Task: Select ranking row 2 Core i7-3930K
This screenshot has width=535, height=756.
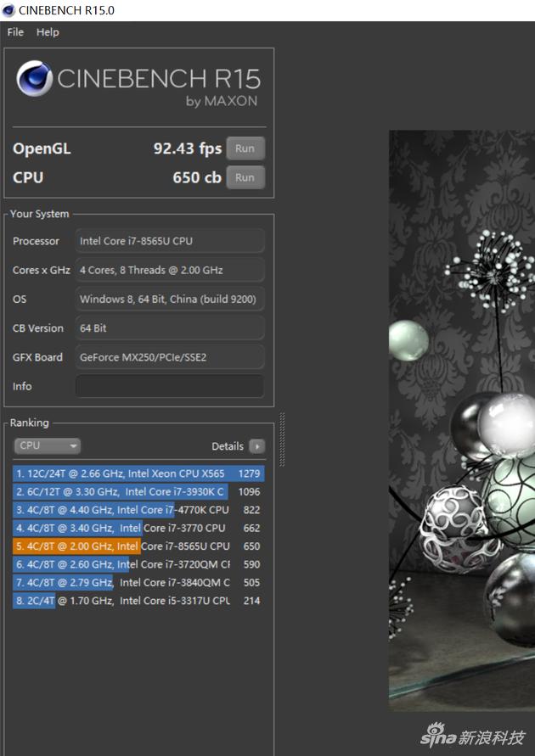Action: point(138,492)
